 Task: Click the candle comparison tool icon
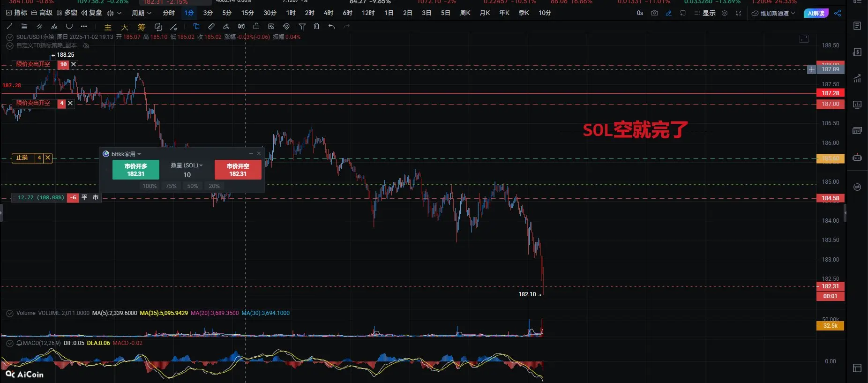241,26
